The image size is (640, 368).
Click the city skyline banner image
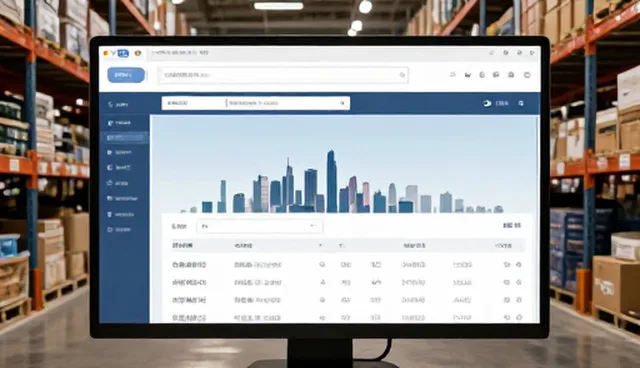tap(345, 164)
